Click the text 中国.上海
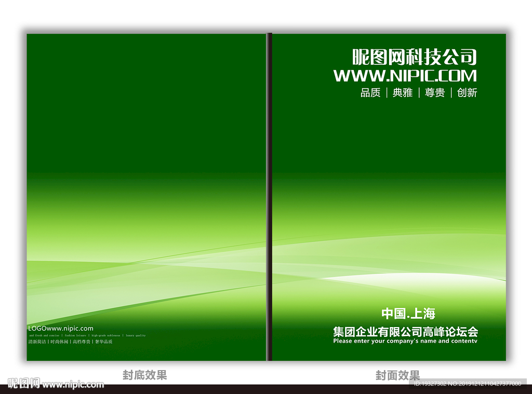532x394 pixels. pos(408,314)
